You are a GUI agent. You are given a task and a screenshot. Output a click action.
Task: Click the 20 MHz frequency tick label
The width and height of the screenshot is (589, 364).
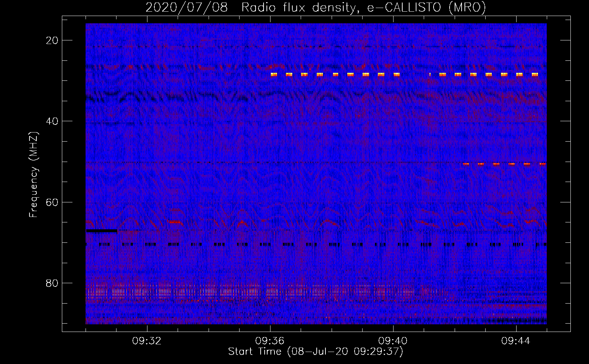coord(52,40)
